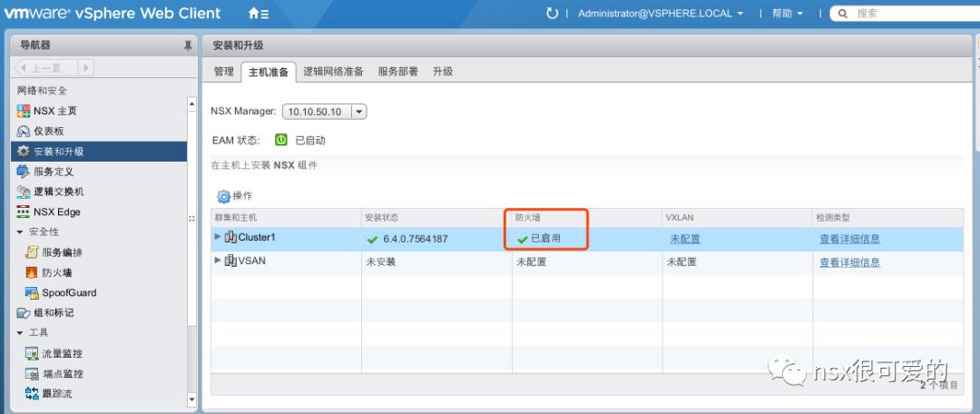This screenshot has width=980, height=414.
Task: Click the VSAN cluster icon
Action: (x=230, y=261)
